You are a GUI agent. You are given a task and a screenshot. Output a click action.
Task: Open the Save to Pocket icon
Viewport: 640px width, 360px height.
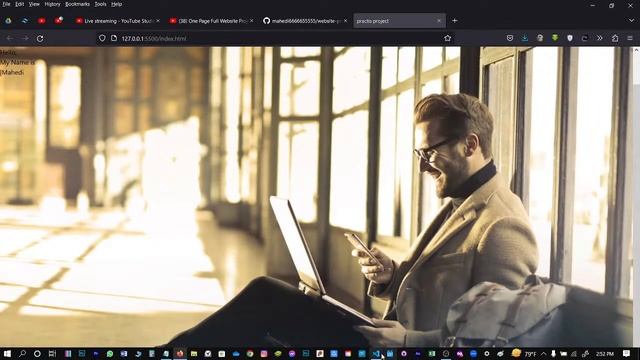point(510,38)
